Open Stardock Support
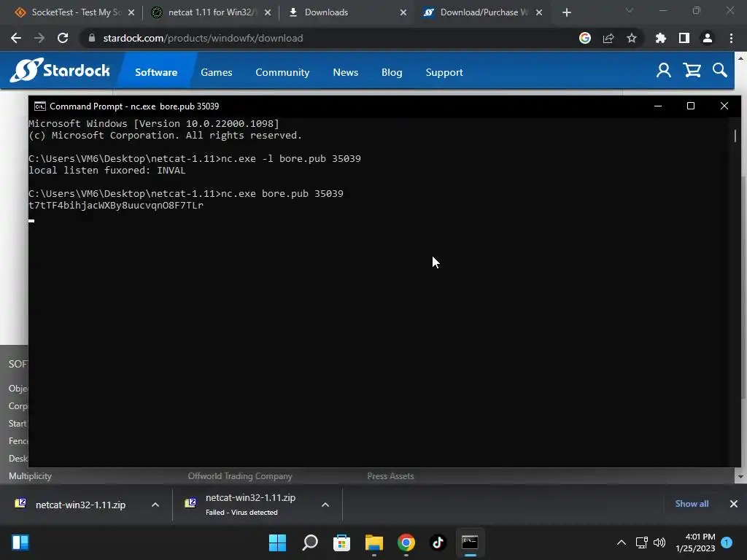747x560 pixels. (444, 72)
